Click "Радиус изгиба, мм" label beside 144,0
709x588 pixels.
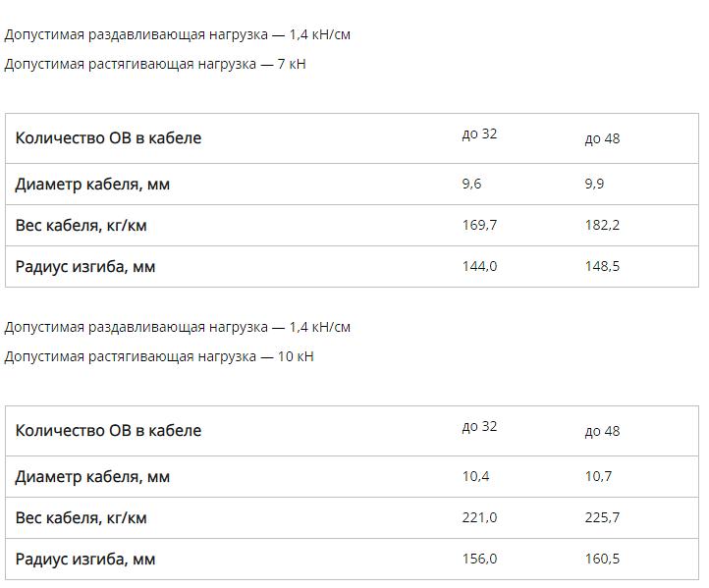click(85, 267)
